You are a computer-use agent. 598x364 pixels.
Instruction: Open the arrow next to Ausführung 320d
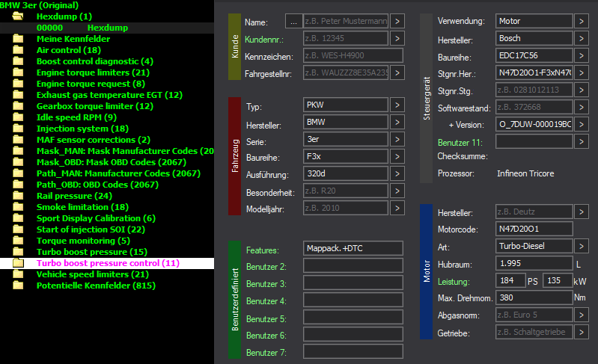tap(397, 173)
